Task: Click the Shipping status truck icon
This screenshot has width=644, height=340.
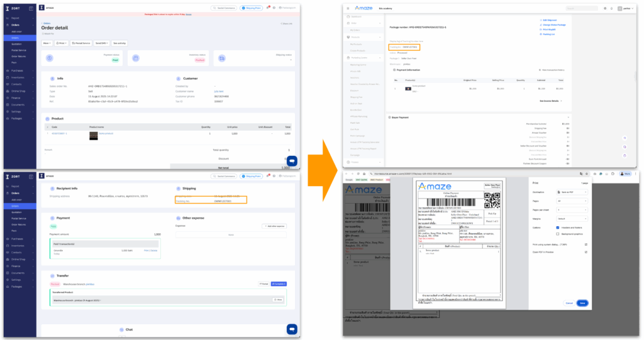Action: pyautogui.click(x=221, y=58)
